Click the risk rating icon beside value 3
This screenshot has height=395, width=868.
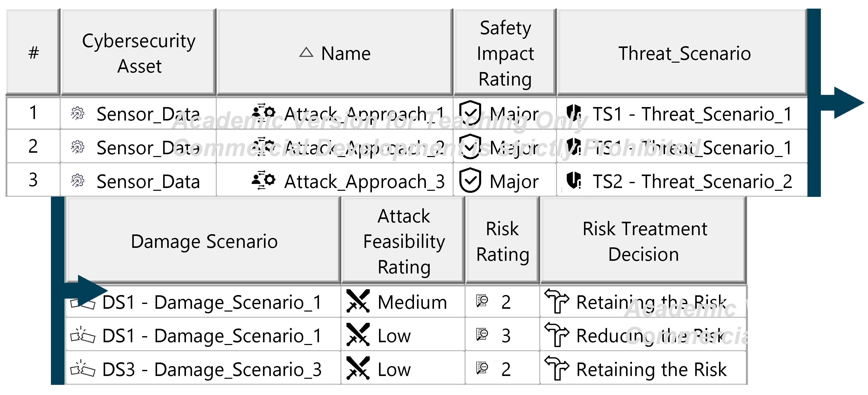[x=482, y=335]
